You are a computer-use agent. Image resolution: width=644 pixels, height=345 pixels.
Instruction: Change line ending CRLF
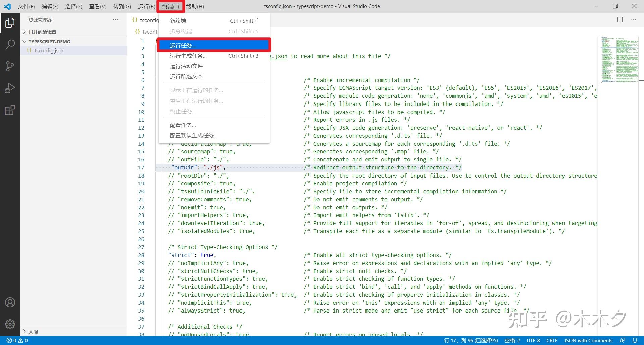[552, 340]
